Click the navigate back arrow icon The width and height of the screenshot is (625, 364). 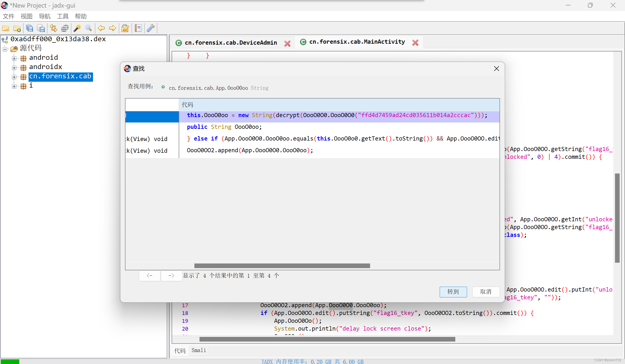pyautogui.click(x=101, y=28)
